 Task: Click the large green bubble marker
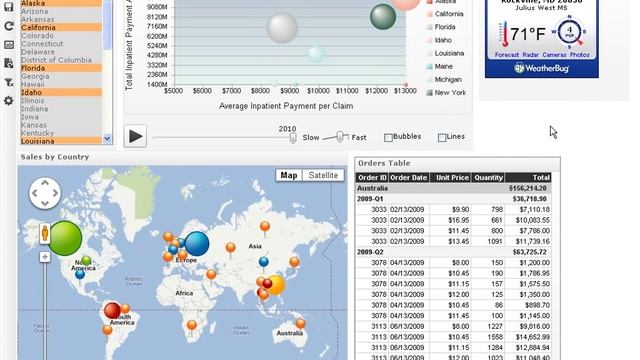(x=65, y=238)
